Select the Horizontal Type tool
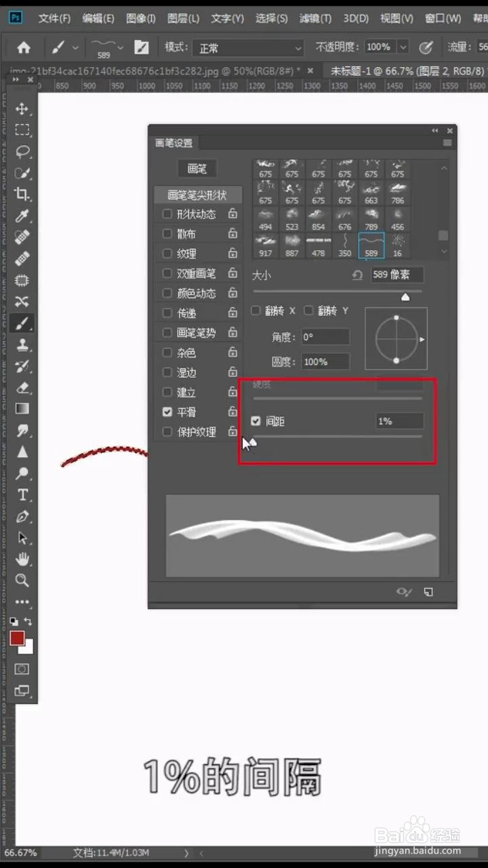The height and width of the screenshot is (868, 488). click(22, 494)
